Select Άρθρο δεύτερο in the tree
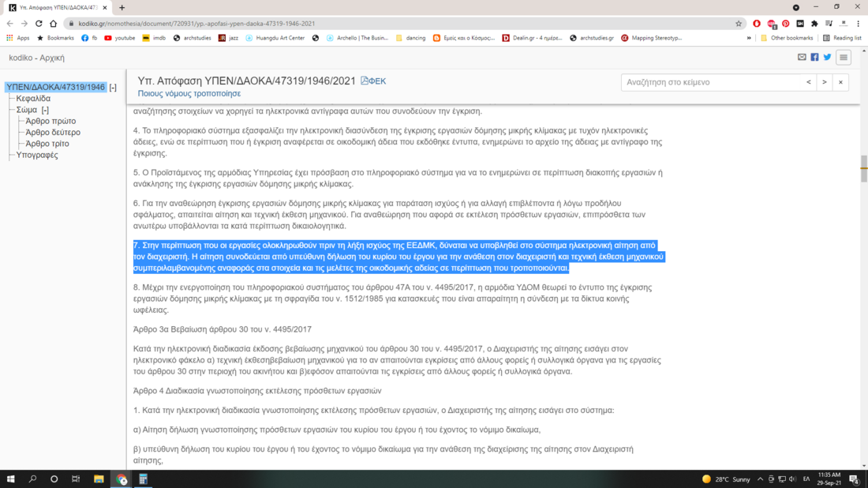The width and height of the screenshot is (868, 488). click(x=52, y=133)
